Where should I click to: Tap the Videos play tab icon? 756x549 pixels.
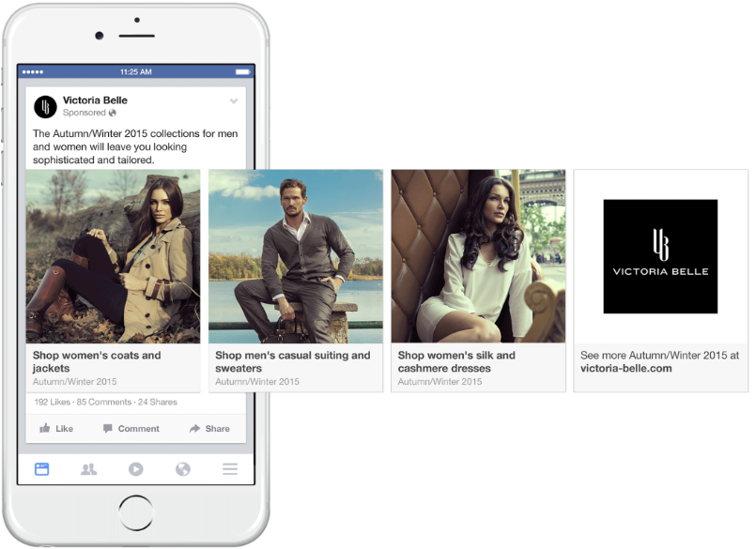[x=136, y=469]
